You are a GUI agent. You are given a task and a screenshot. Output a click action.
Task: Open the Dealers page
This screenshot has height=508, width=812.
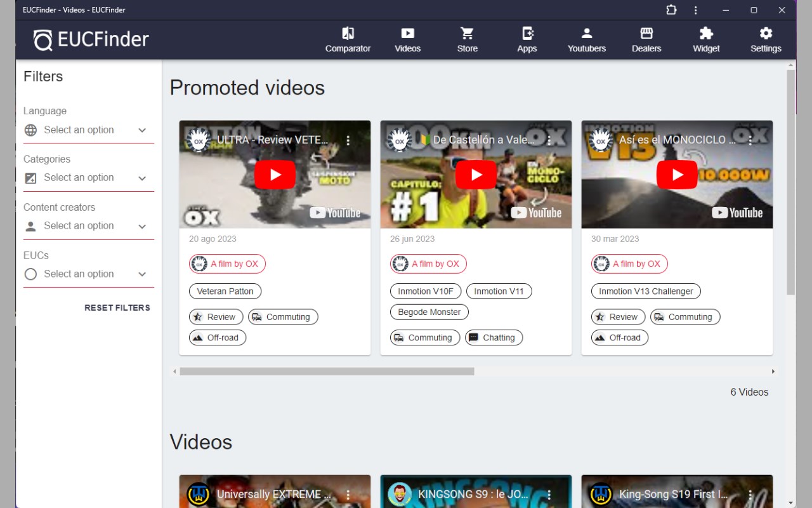(x=646, y=40)
